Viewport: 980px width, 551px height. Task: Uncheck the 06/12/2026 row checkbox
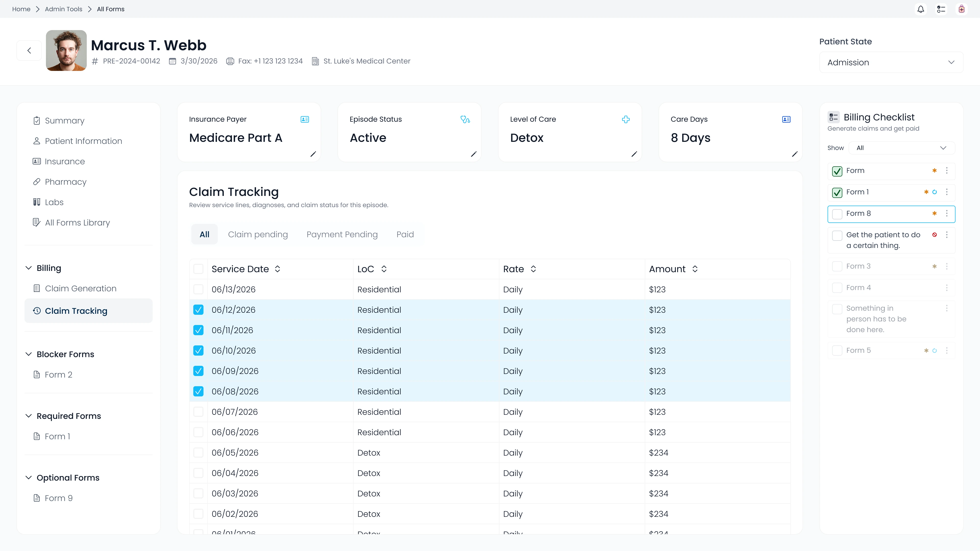coord(198,310)
